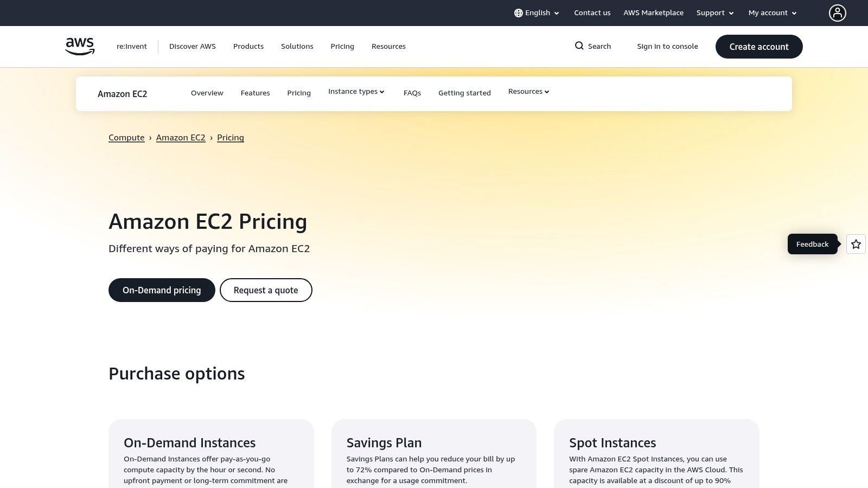Screen dimensions: 868x488
Task: Click the AWS logo
Action: tap(80, 46)
